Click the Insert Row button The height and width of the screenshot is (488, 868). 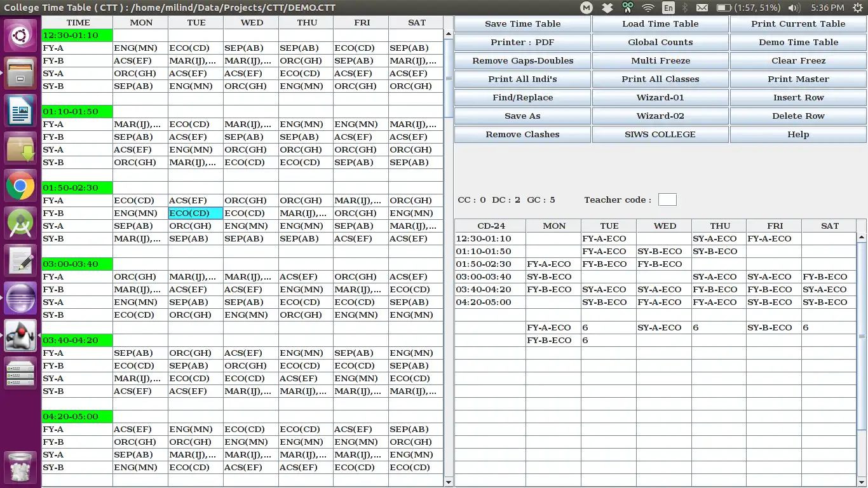(798, 97)
